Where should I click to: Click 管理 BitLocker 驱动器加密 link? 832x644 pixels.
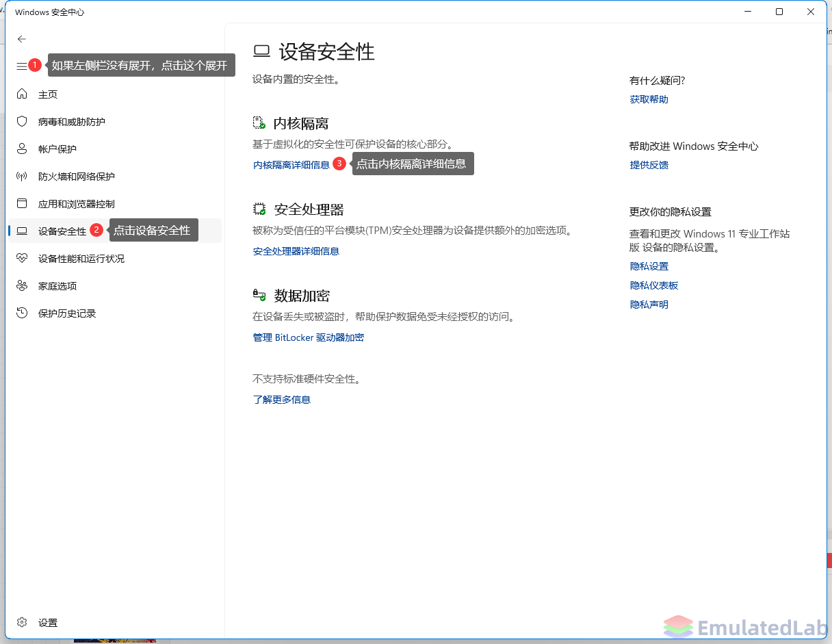pos(309,337)
